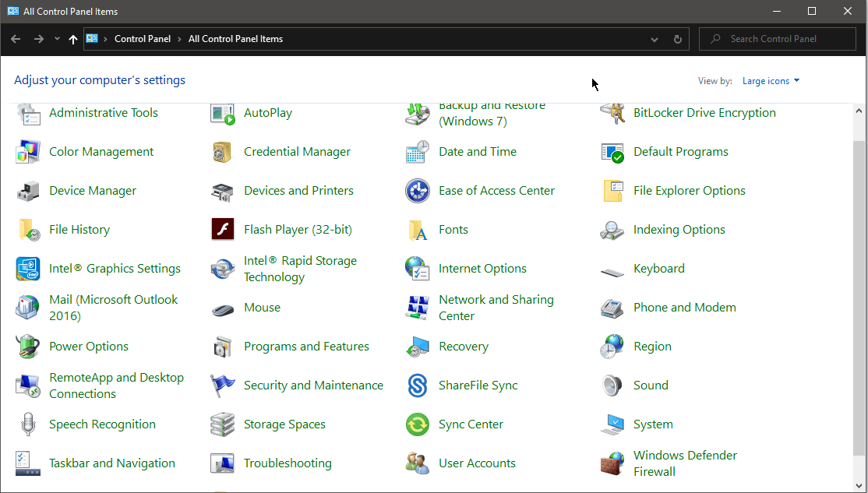Click the Sound speaker icon
868x493 pixels.
click(612, 386)
